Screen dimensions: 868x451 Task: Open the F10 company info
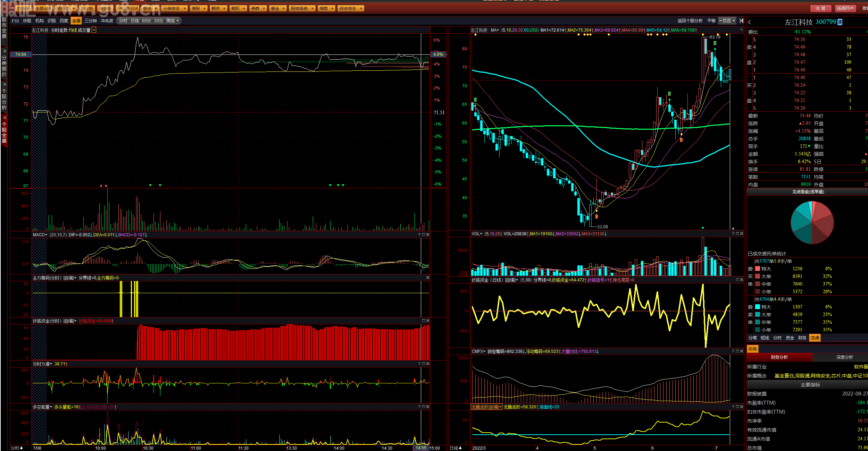(15, 21)
